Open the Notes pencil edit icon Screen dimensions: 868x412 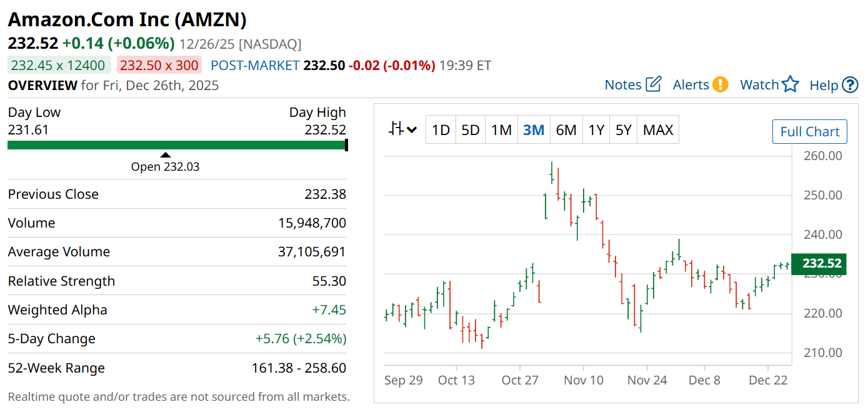tap(654, 84)
